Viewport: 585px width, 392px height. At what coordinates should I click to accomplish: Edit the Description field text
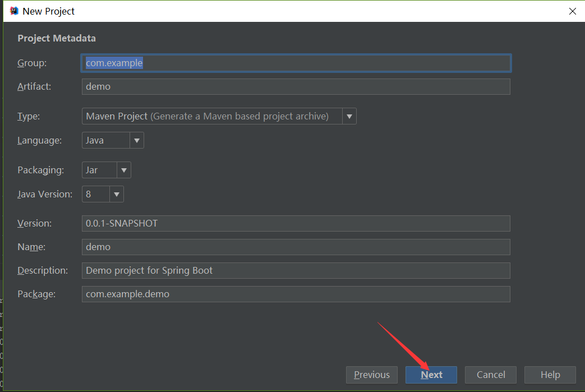[x=296, y=270]
